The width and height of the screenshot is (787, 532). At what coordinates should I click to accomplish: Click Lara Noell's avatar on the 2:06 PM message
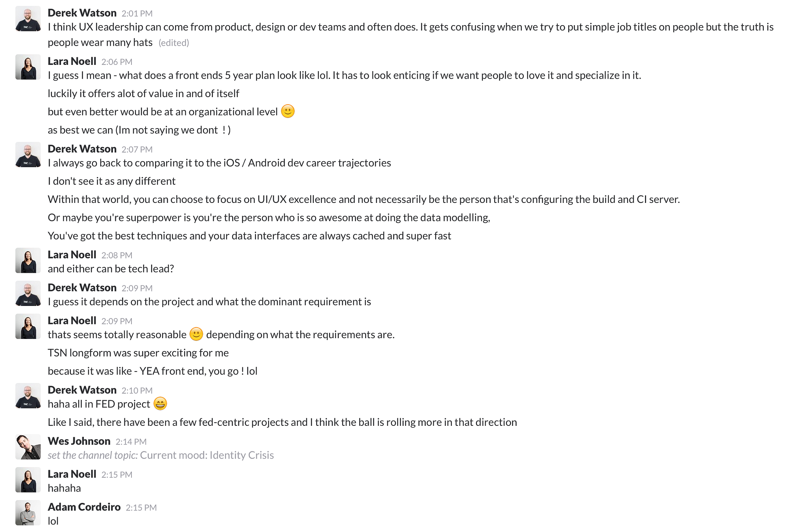(x=28, y=67)
